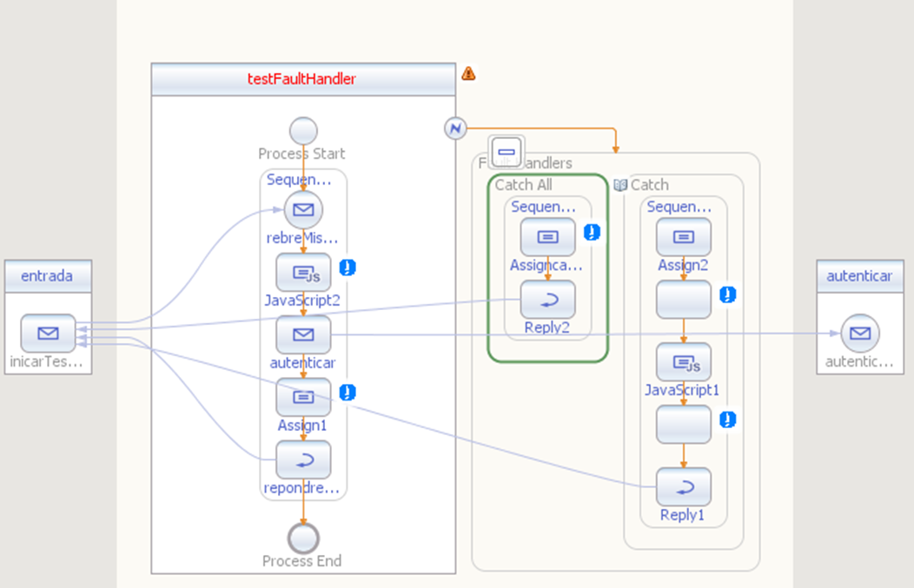
Task: Click the entrada partner link header
Action: (48, 276)
